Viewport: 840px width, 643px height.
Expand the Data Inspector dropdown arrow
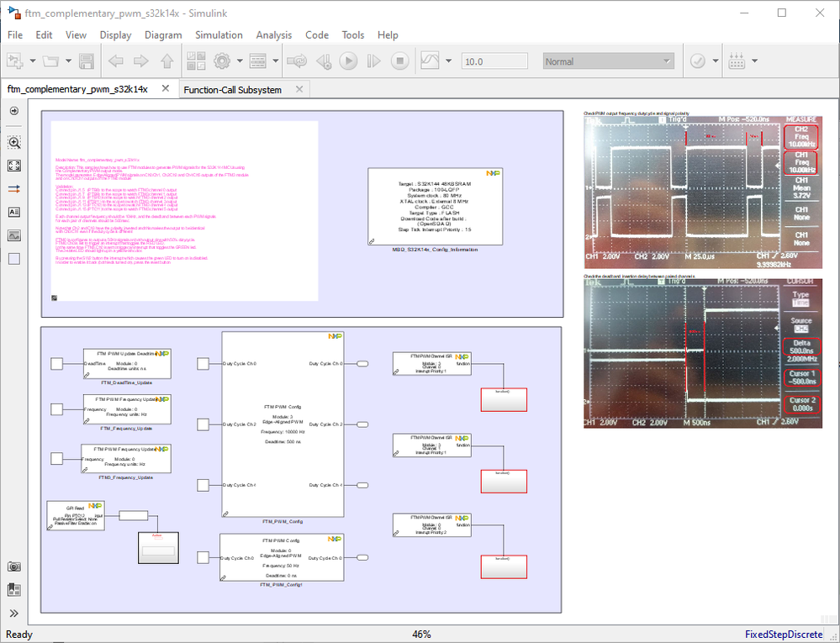[x=448, y=61]
